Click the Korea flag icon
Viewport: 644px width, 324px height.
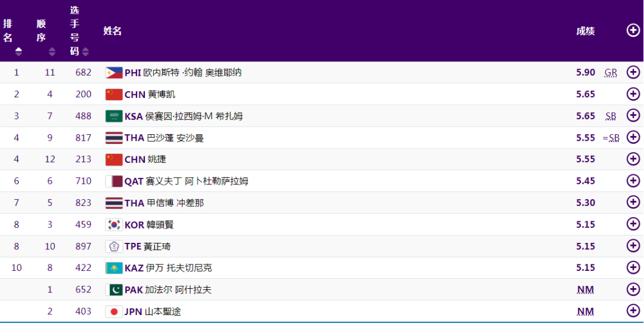click(x=114, y=224)
